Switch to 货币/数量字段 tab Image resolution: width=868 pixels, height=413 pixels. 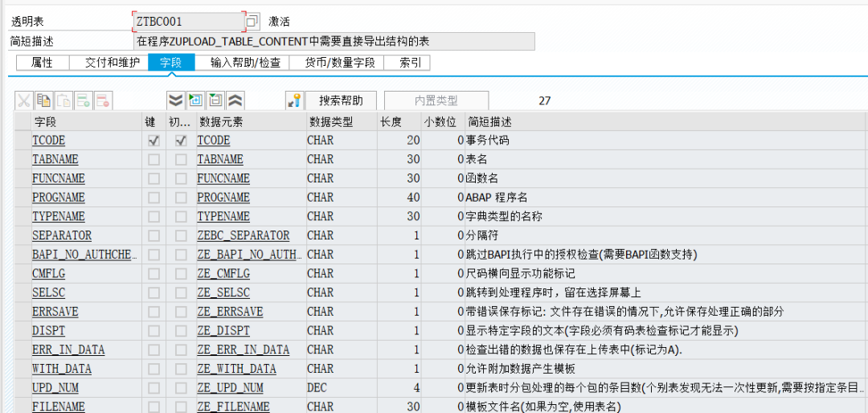coord(337,63)
